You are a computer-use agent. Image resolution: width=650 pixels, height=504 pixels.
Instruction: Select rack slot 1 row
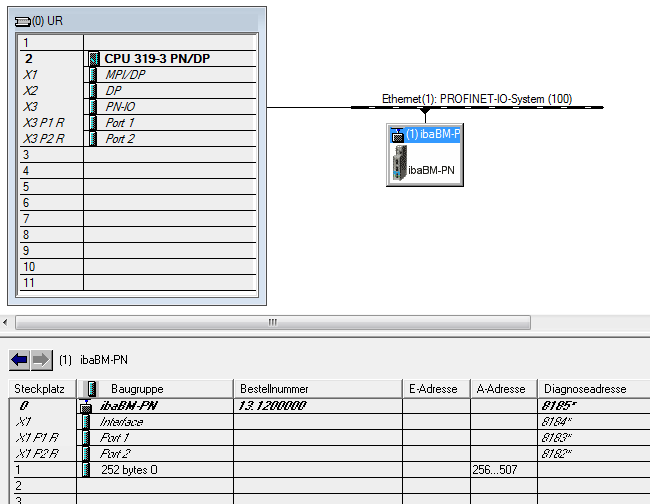click(x=138, y=43)
